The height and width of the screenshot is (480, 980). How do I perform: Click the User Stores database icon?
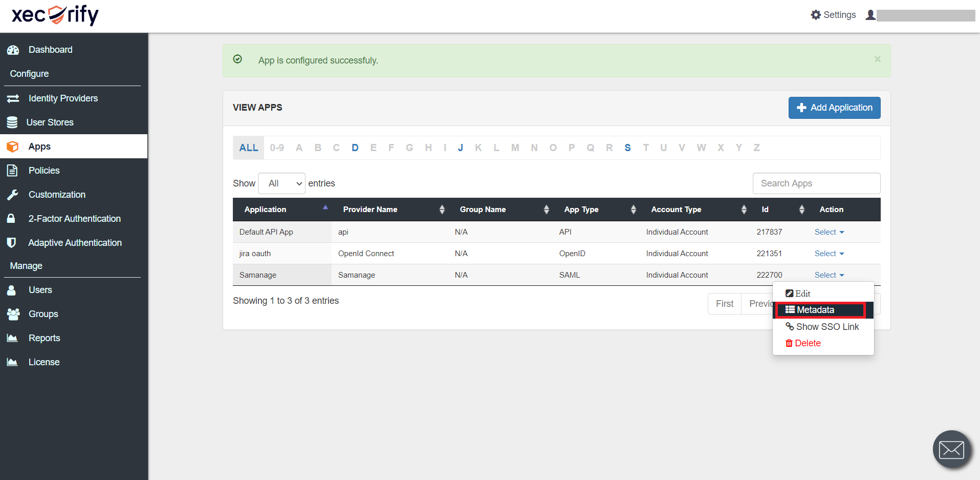12,122
